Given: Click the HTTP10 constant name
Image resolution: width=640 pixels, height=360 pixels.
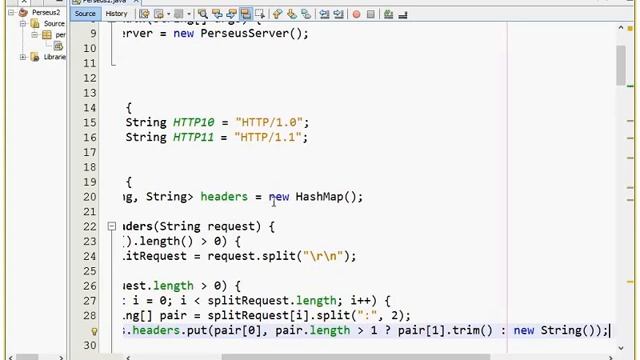Looking at the screenshot, I should pyautogui.click(x=193, y=122).
